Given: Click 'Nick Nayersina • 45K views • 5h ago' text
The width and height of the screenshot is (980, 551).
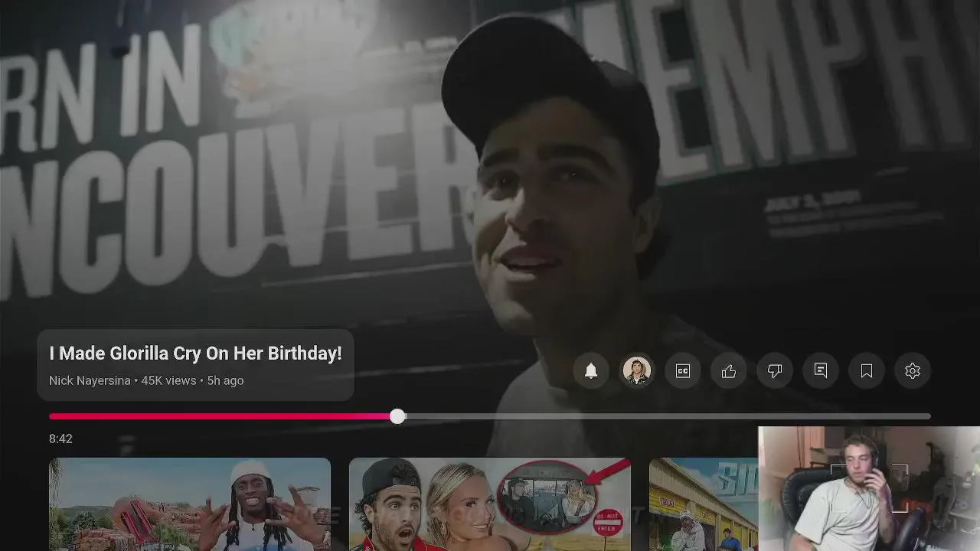Looking at the screenshot, I should (146, 380).
